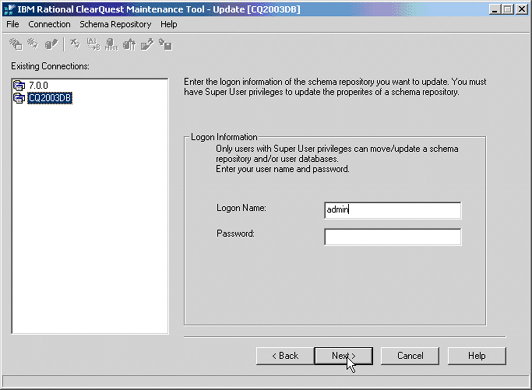Viewport: 532px width, 390px height.
Task: Click the Help button at the bottom
Action: [x=477, y=356]
